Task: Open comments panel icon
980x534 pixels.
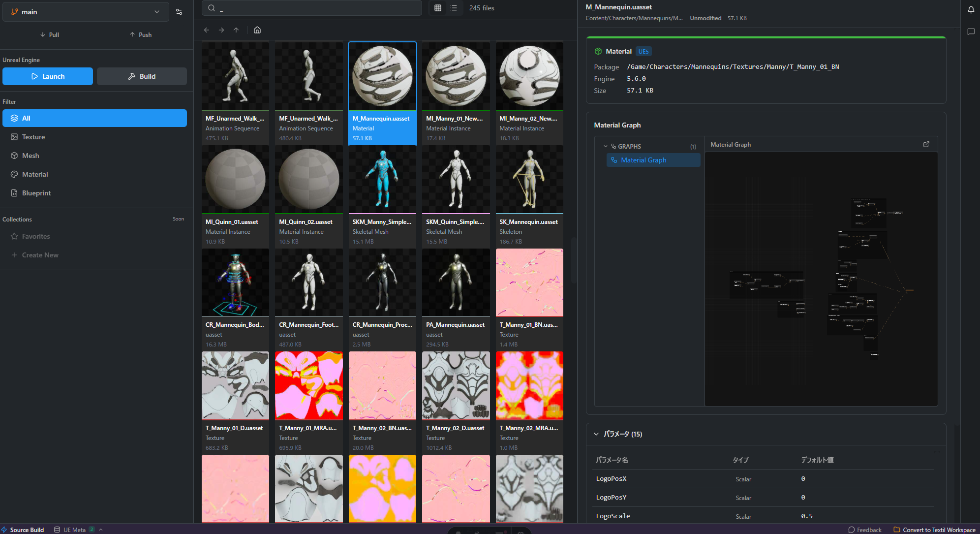Action: (971, 32)
